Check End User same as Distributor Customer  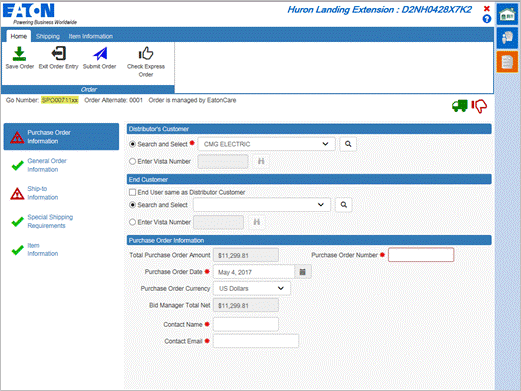point(132,192)
